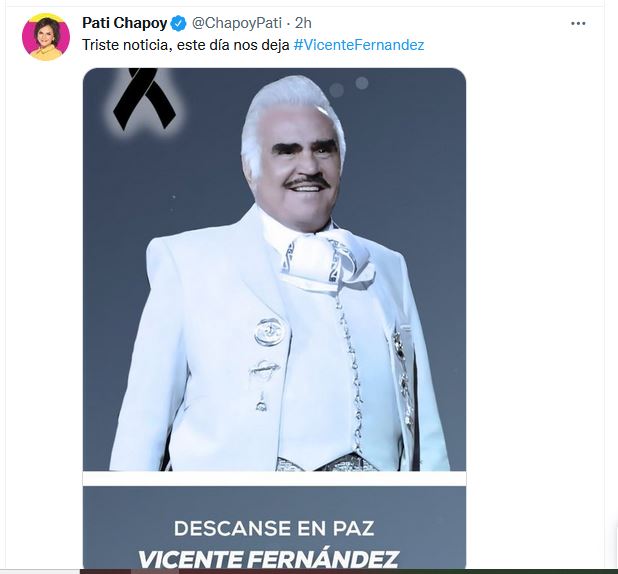Click the two gray dots above the singer's hair
618x574 pixels.
pos(349,87)
